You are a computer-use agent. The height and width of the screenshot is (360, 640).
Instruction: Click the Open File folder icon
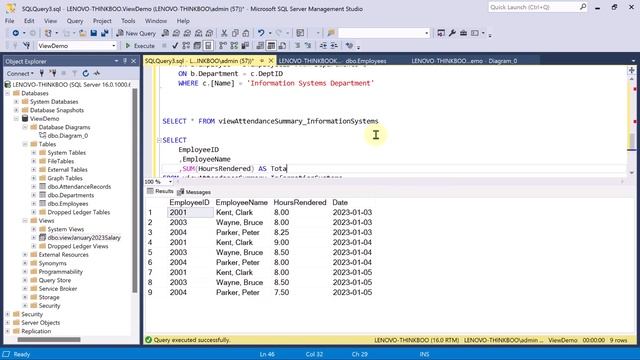(83, 33)
